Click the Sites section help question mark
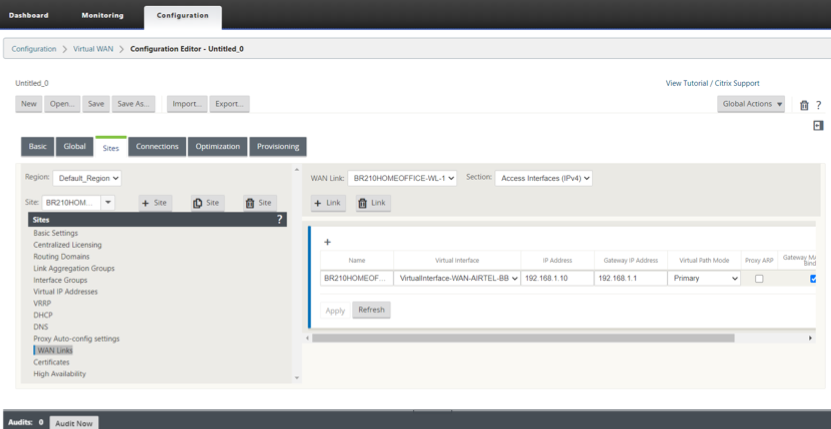This screenshot has width=831, height=429. tap(280, 220)
